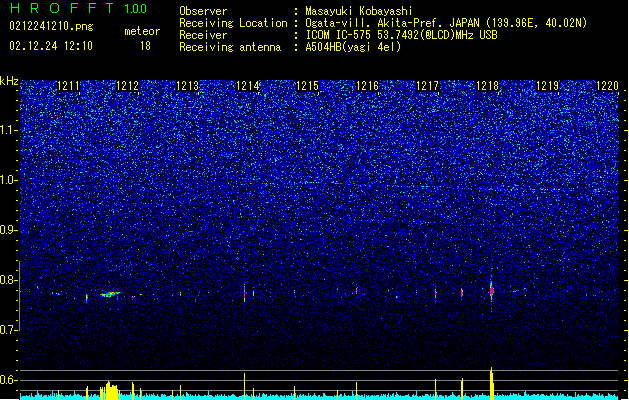Viewport: 629px width, 400px height.
Task: Click the yellow intensity spike under 1214
Action: click(x=244, y=386)
